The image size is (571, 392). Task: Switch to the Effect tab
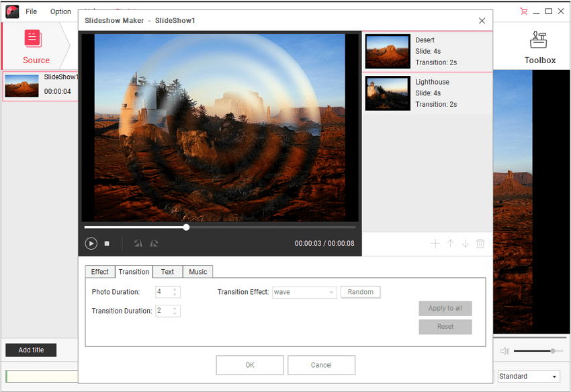pyautogui.click(x=99, y=272)
